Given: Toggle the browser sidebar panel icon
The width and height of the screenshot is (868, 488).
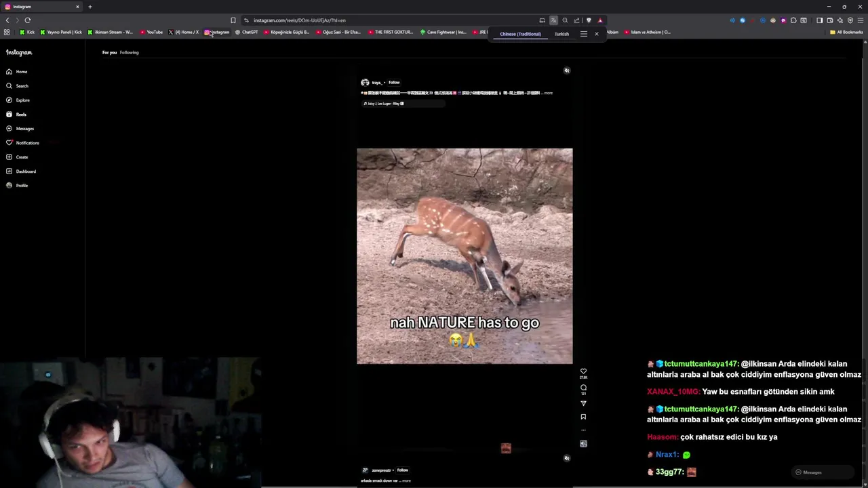Looking at the screenshot, I should pos(819,20).
